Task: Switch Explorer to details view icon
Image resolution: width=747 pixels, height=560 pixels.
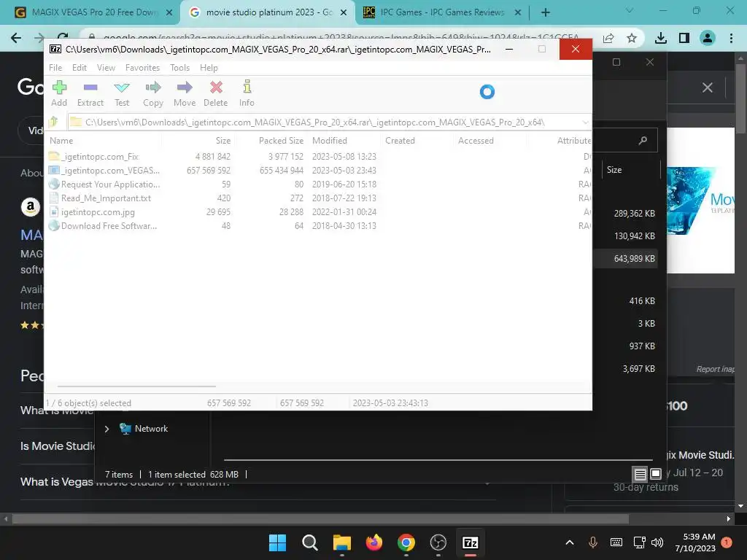Action: pyautogui.click(x=640, y=474)
